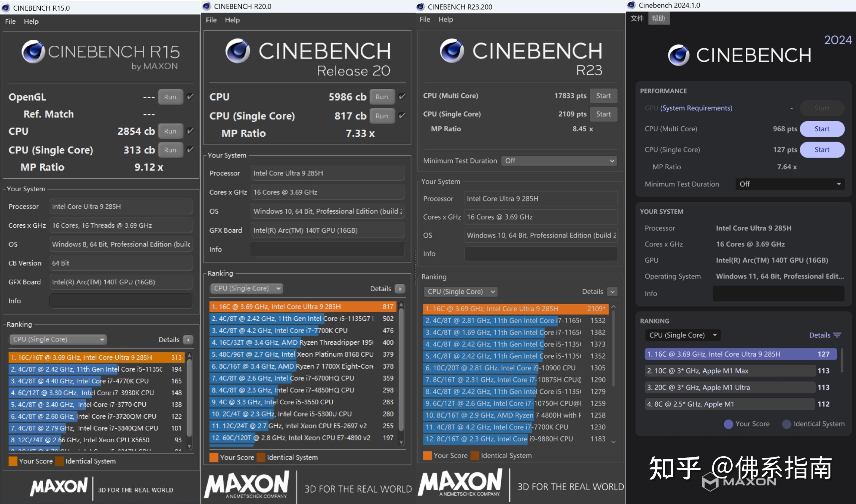The height and width of the screenshot is (504, 856).
Task: Open Minimum Test Duration dropdown in Cinebench R23
Action: tap(559, 161)
